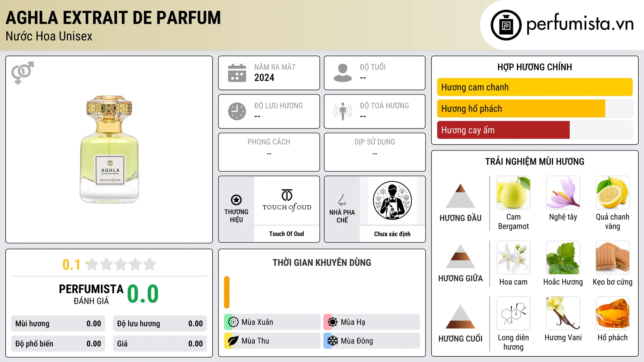644x362 pixels.
Task: Click the perfumista.vn perfume bottle logo icon
Action: pyautogui.click(x=506, y=25)
